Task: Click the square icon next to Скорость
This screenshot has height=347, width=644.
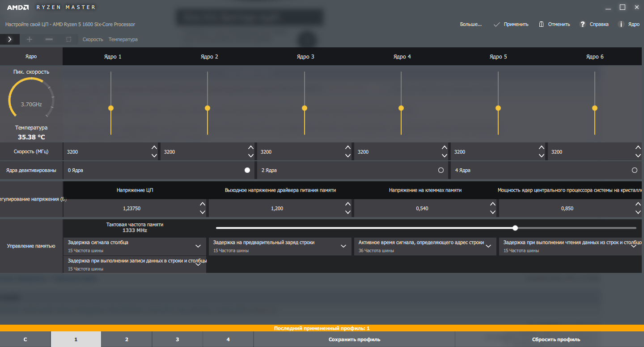Action: 68,39
